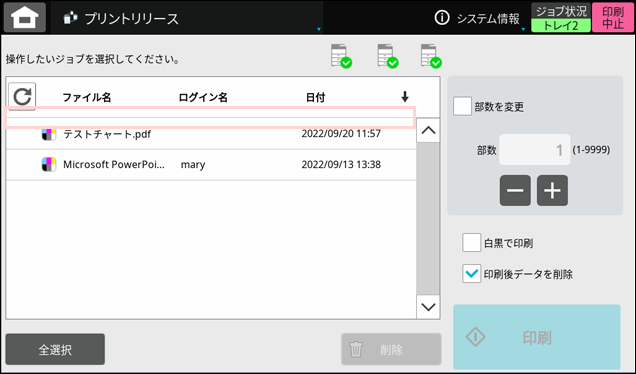Click the 部数 number field

pyautogui.click(x=534, y=150)
